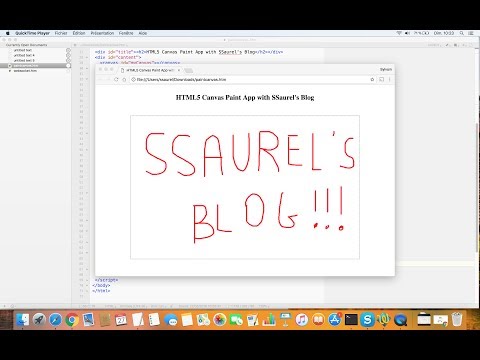Select the third untitled text document
This screenshot has width=480, height=360.
pos(24,61)
